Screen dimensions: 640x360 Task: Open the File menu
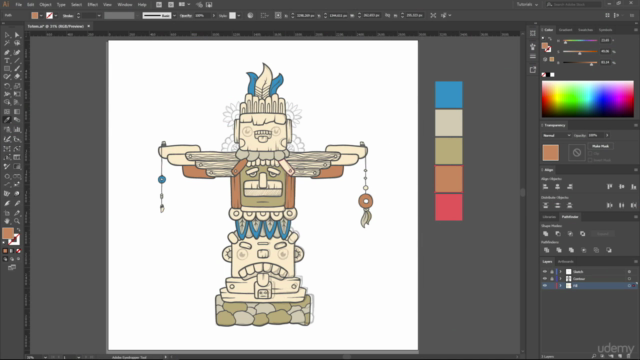coord(18,4)
